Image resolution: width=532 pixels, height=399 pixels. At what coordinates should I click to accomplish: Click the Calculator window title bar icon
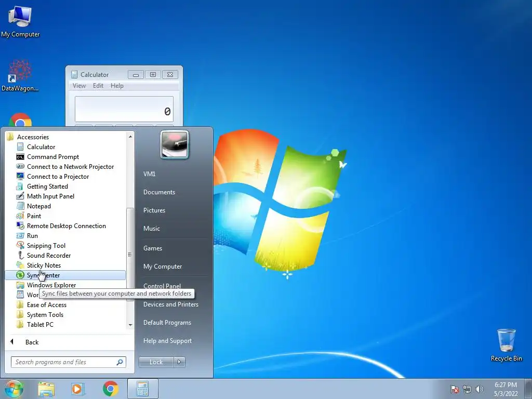point(74,74)
